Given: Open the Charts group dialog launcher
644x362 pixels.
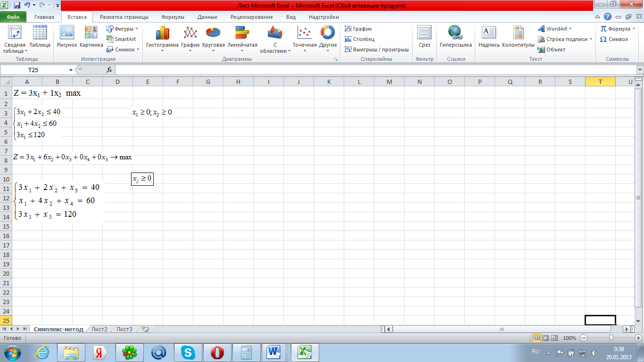Looking at the screenshot, I should coord(336,59).
